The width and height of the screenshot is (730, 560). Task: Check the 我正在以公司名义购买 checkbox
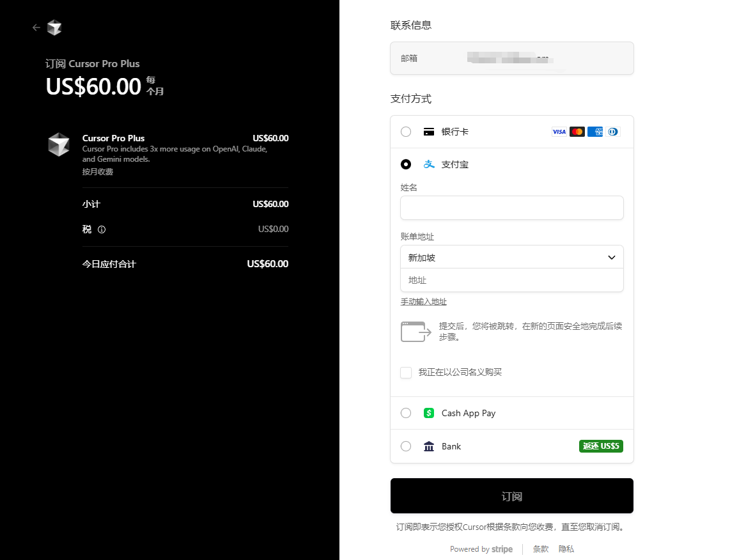click(x=406, y=373)
